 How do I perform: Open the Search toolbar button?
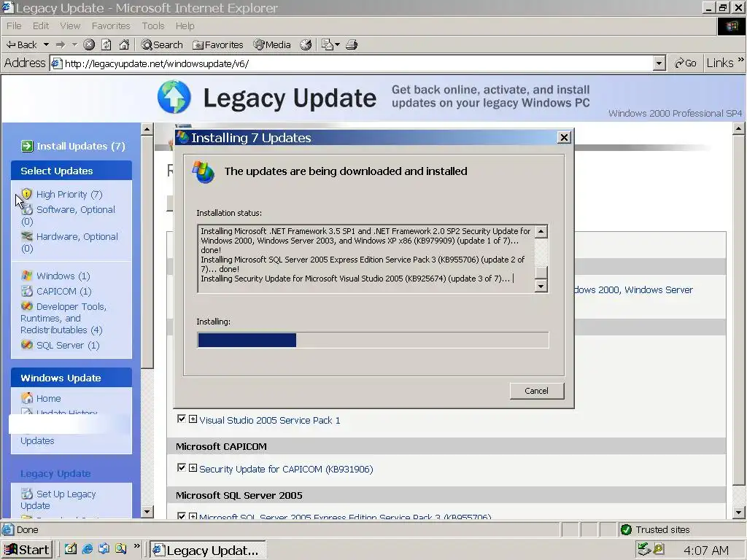[162, 44]
